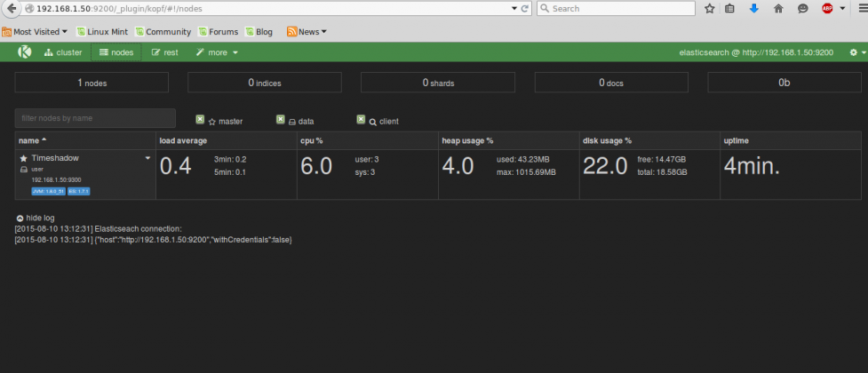Click the 0 indices summary box
Image resolution: width=868 pixels, height=373 pixels.
[265, 83]
